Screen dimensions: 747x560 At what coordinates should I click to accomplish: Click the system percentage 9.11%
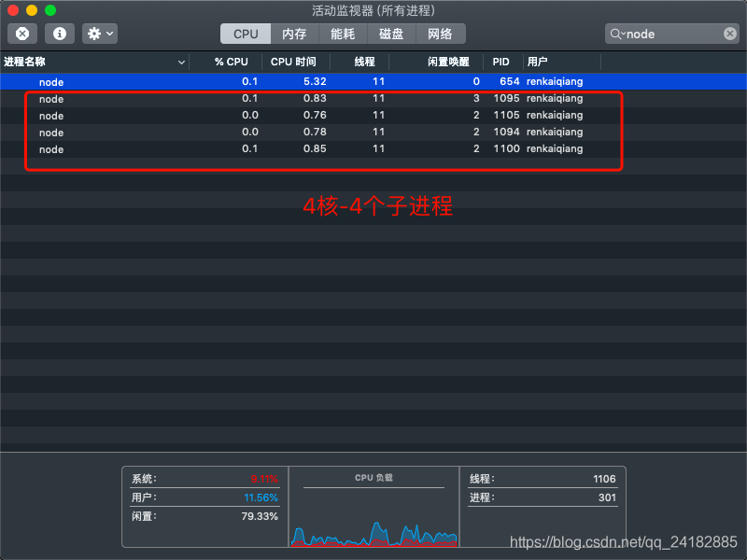pos(264,479)
